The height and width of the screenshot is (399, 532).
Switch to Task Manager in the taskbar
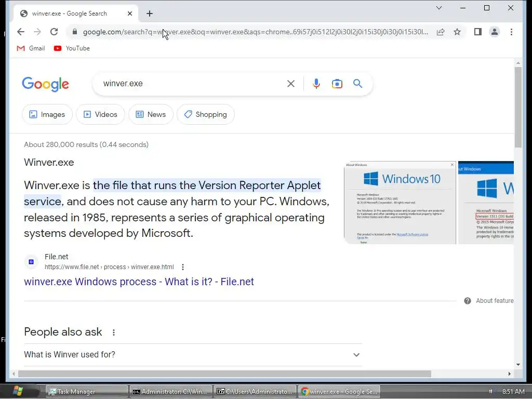click(x=87, y=392)
